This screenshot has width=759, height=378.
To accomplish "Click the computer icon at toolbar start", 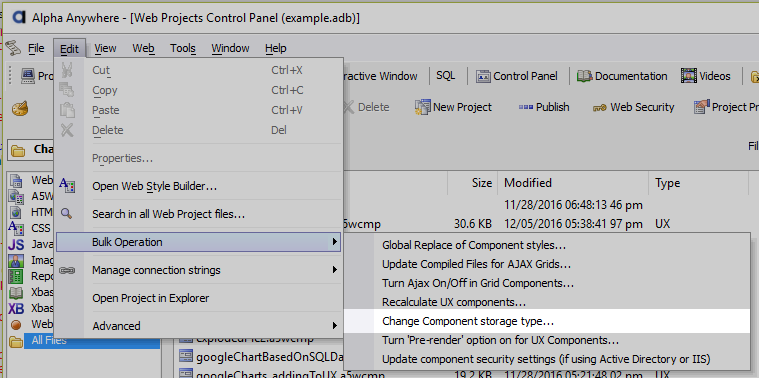I will 28,76.
